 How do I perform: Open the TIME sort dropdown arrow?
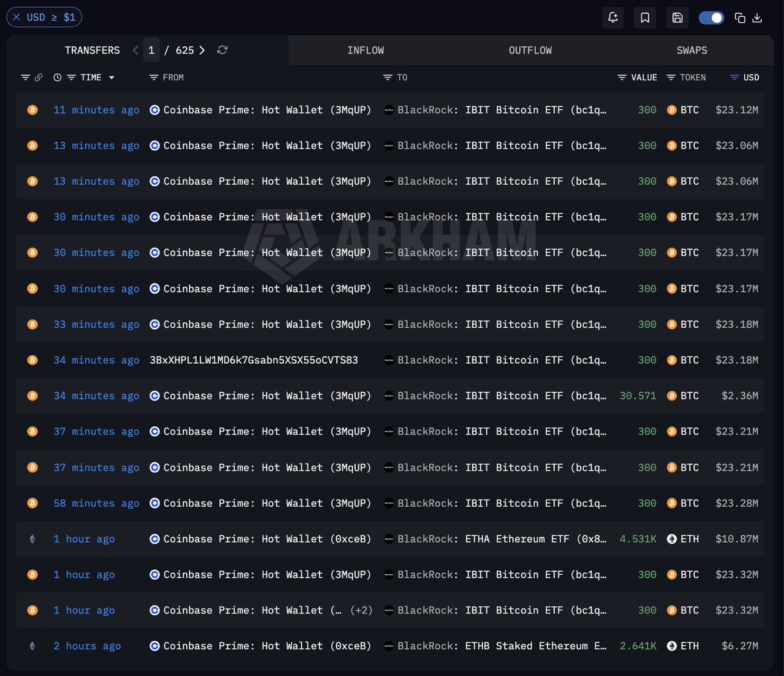(x=112, y=78)
